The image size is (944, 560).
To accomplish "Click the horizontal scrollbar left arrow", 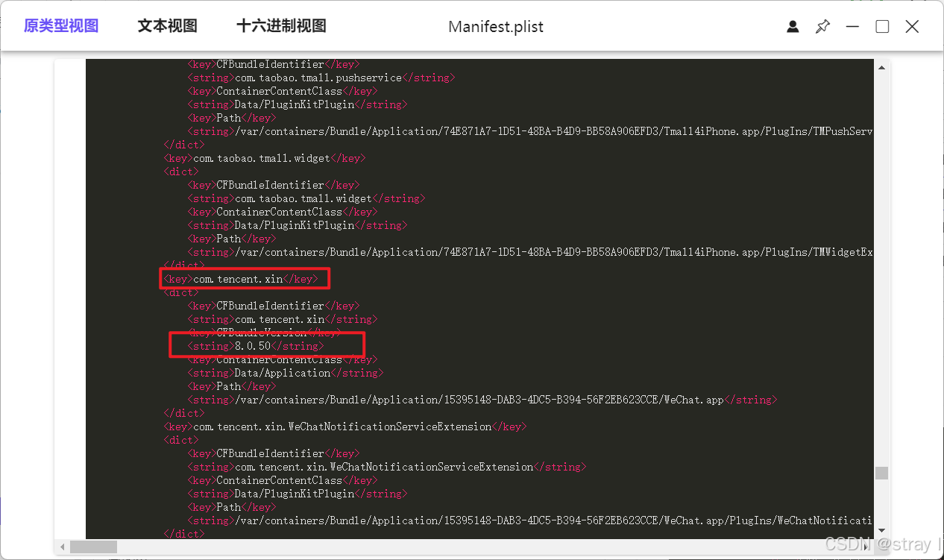I will pos(63,547).
